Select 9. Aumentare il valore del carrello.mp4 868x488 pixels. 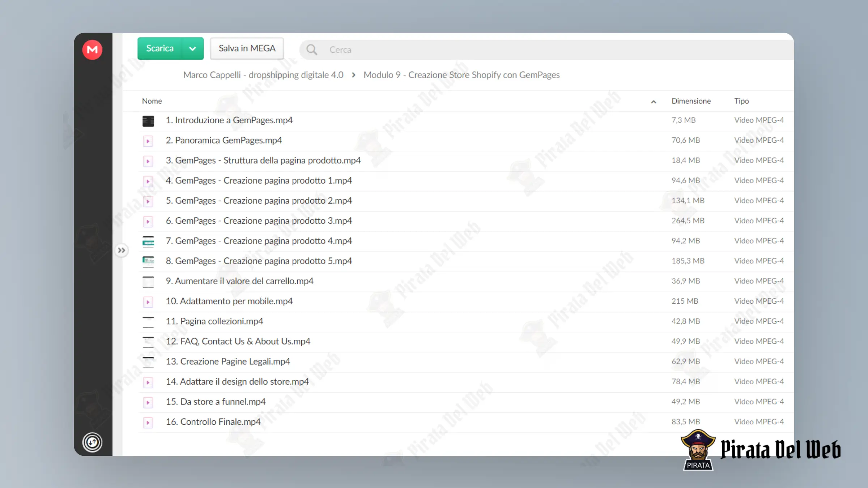(239, 281)
